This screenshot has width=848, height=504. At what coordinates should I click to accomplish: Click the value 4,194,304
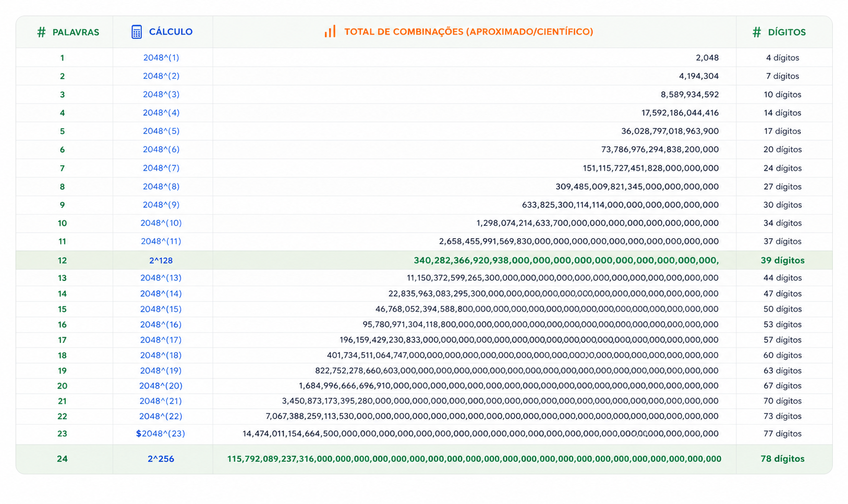point(699,76)
